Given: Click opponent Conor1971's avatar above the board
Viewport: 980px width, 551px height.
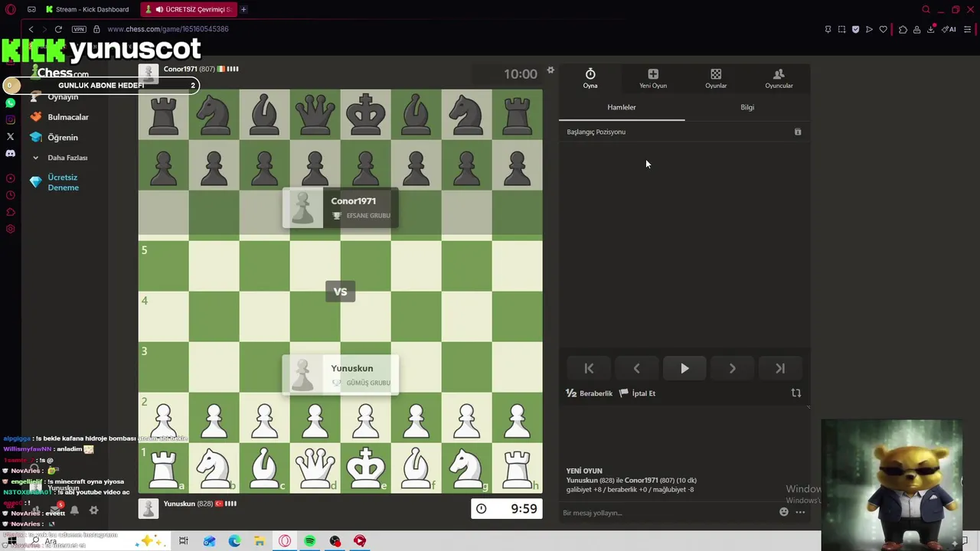Looking at the screenshot, I should (149, 73).
